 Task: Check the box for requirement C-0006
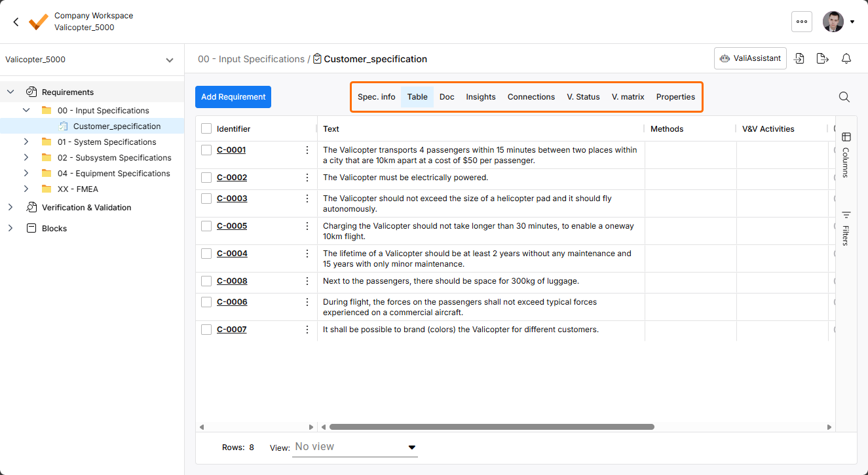pos(206,302)
